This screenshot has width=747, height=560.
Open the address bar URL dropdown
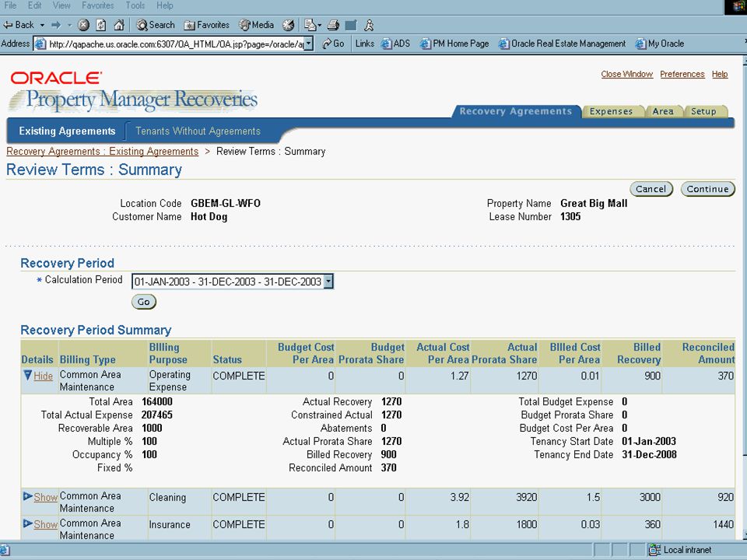coord(309,44)
